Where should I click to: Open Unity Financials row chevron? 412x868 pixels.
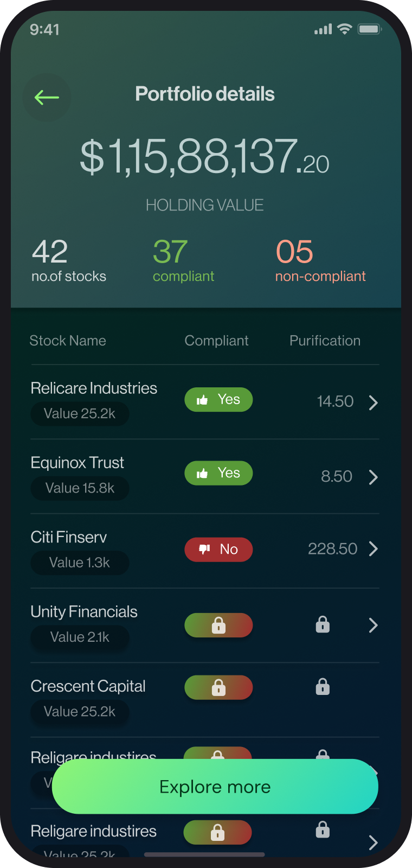[x=373, y=626]
